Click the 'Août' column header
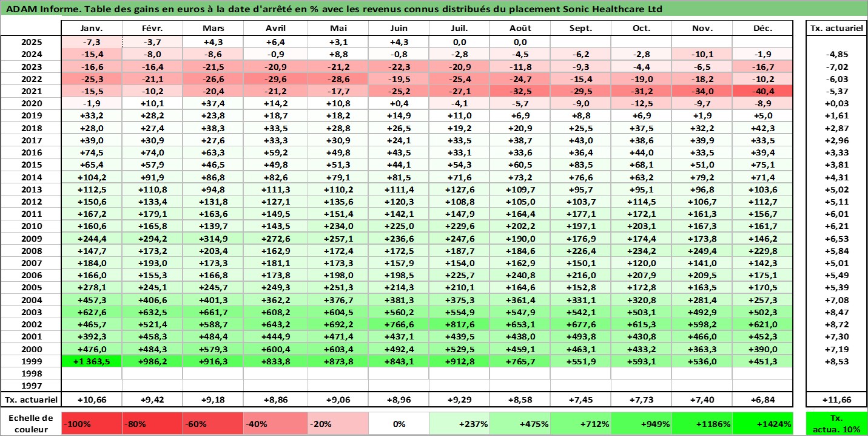 (520, 29)
